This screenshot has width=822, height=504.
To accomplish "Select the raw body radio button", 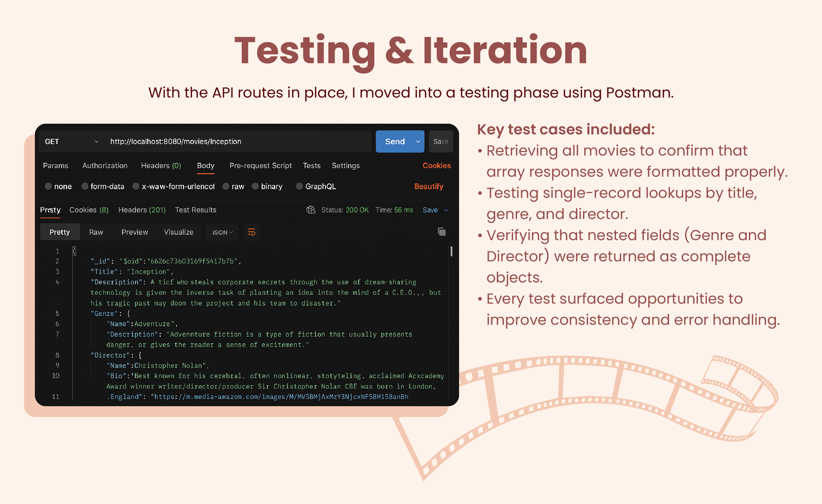I will (x=226, y=186).
